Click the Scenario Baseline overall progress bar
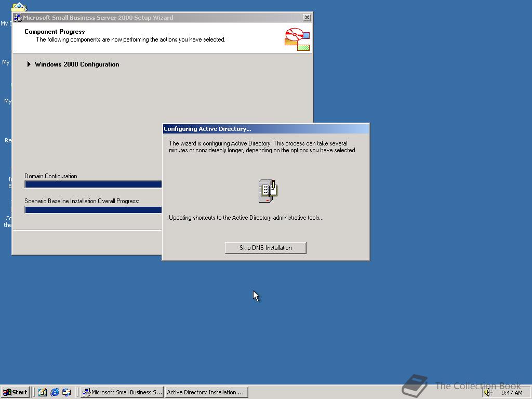The image size is (532, 399). pos(93,210)
